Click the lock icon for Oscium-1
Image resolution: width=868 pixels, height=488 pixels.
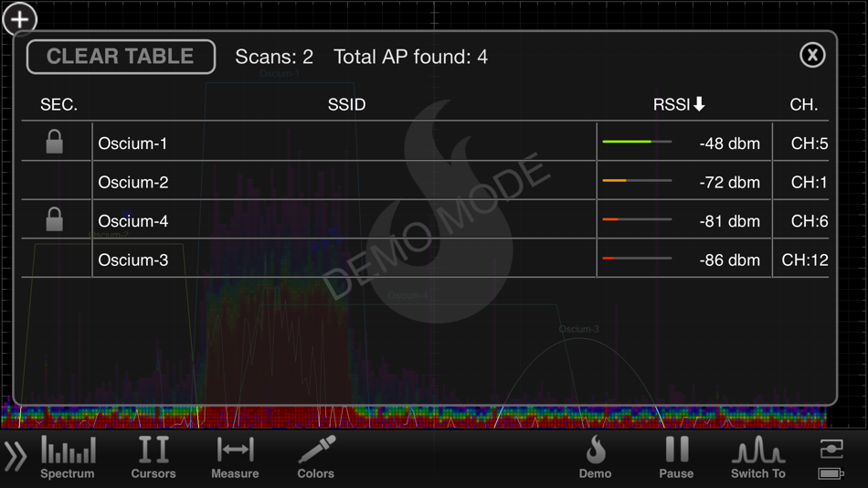54,142
